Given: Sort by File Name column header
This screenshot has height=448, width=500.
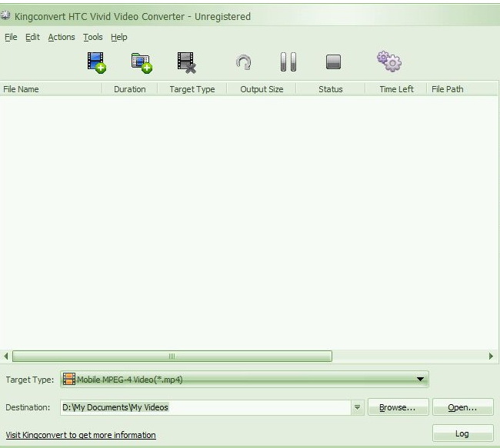Looking at the screenshot, I should [x=51, y=89].
